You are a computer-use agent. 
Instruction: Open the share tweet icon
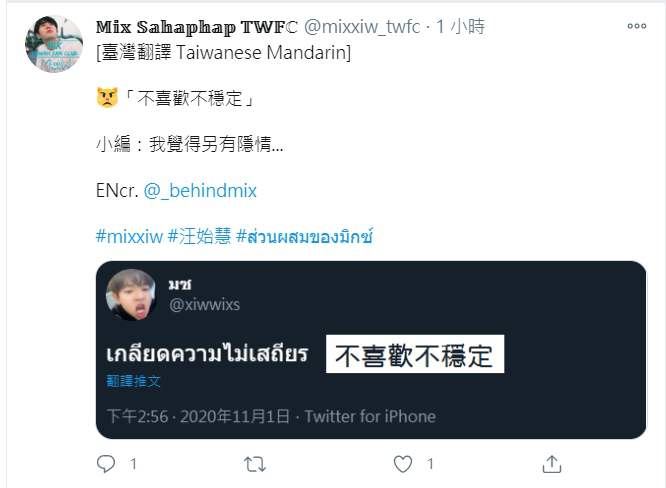click(552, 464)
